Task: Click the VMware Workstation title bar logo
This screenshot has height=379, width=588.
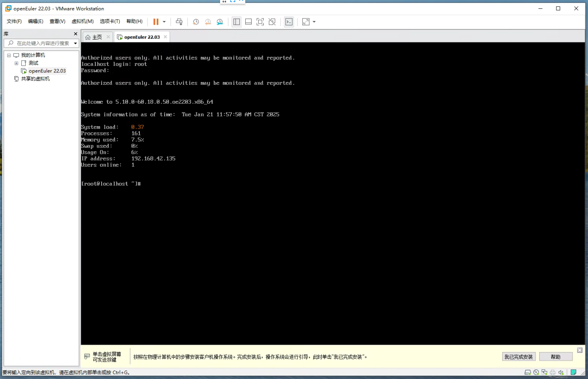Action: (8, 8)
